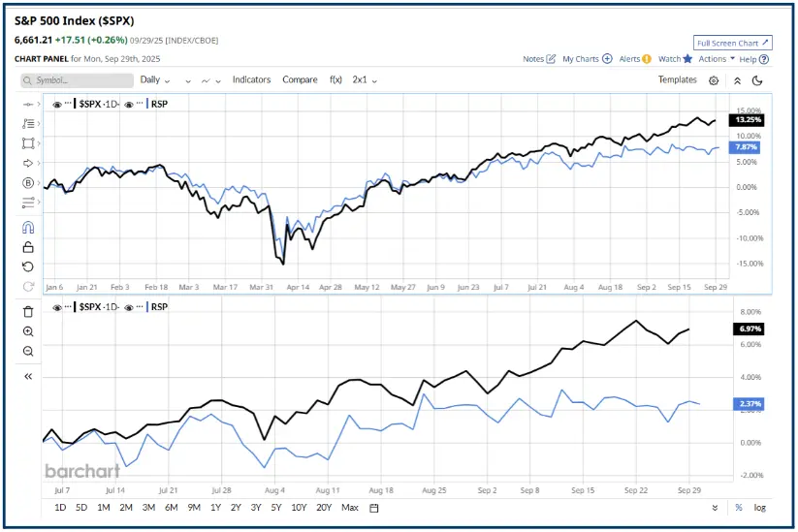Click the zoom in magnifier

[x=28, y=331]
